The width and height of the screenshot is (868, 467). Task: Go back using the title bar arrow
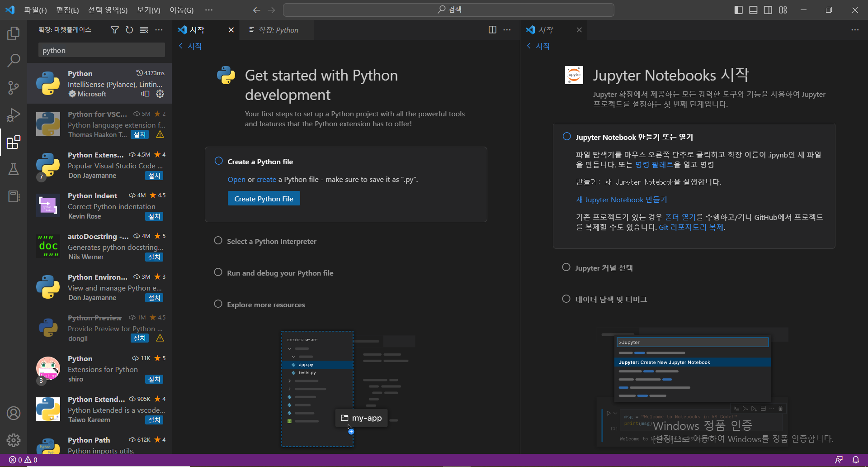(256, 10)
